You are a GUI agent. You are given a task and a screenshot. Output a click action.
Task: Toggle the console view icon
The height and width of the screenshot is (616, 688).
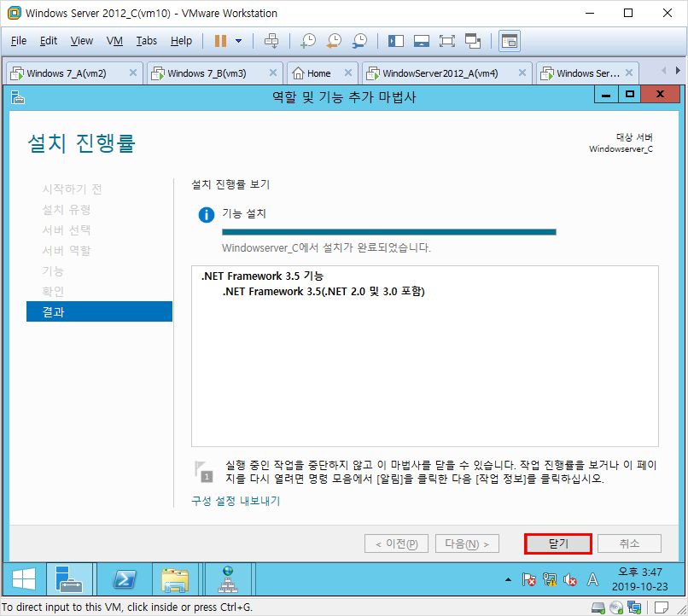point(510,41)
